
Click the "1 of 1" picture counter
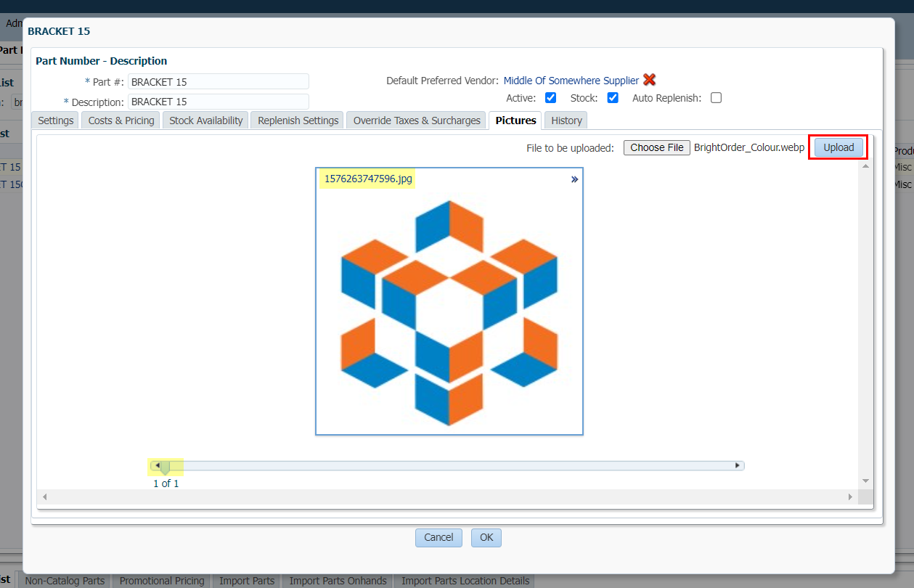point(166,483)
